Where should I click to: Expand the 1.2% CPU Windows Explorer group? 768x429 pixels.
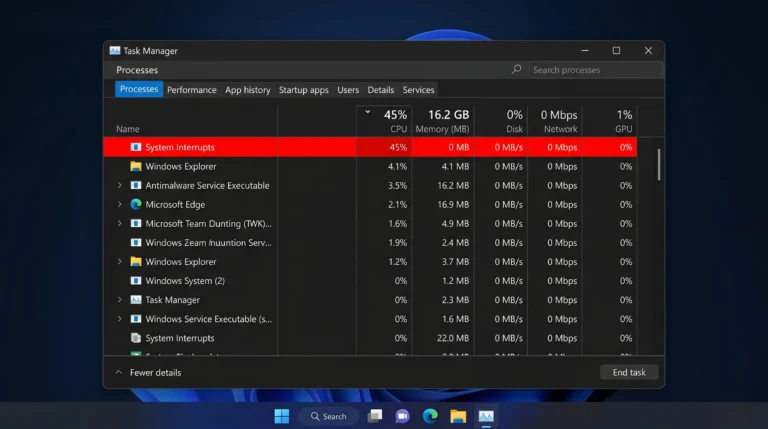[120, 262]
